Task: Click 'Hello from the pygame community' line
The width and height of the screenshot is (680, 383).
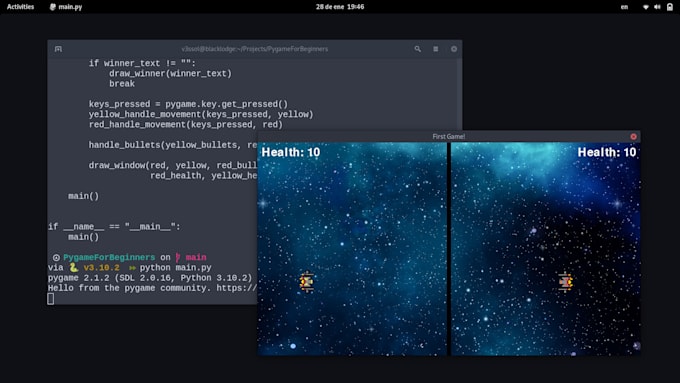Action: click(153, 288)
